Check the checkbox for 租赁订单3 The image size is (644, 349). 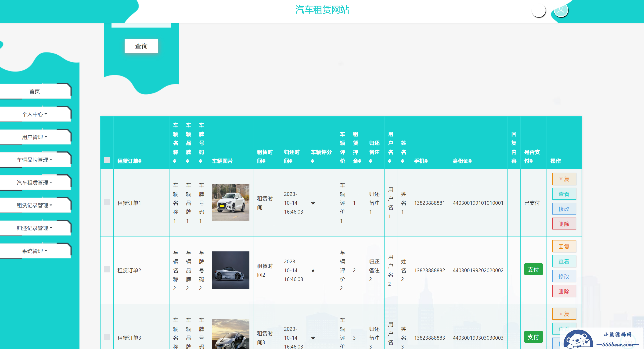point(107,337)
